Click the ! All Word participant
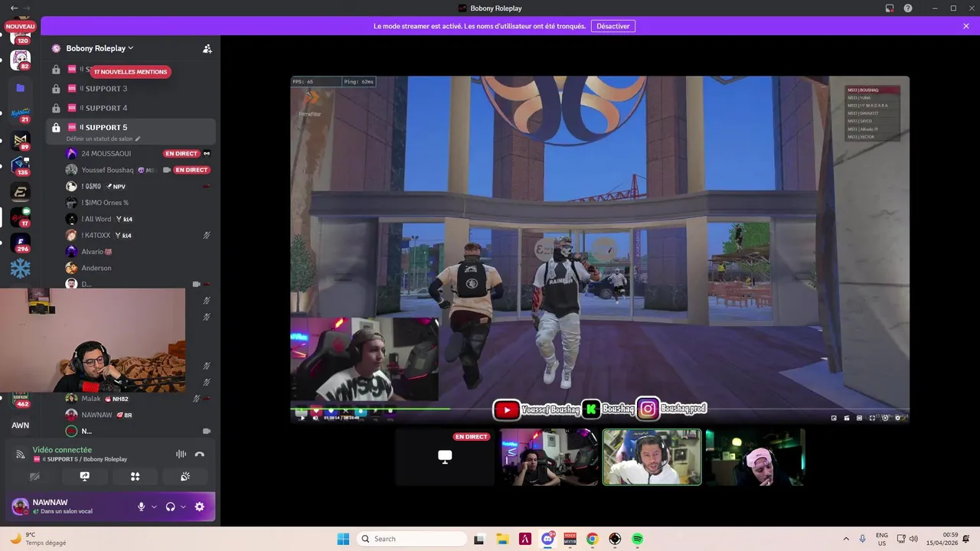 tap(138, 219)
